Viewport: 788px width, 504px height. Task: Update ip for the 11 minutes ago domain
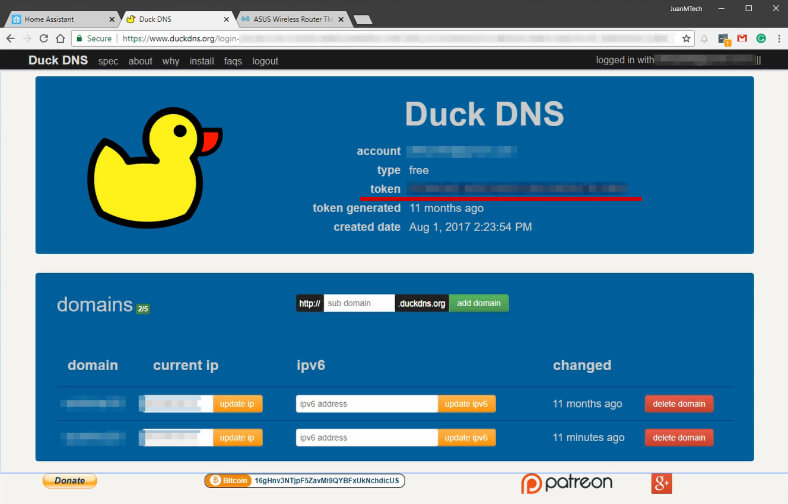(237, 438)
